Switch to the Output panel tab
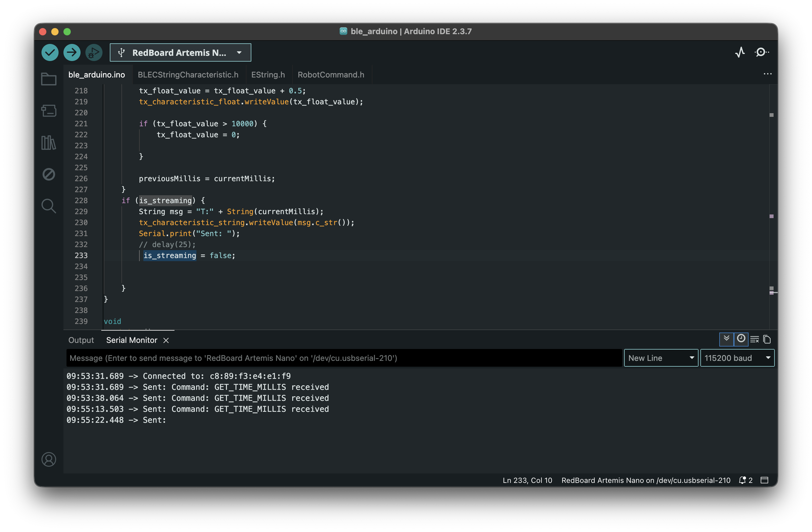812x532 pixels. 81,340
